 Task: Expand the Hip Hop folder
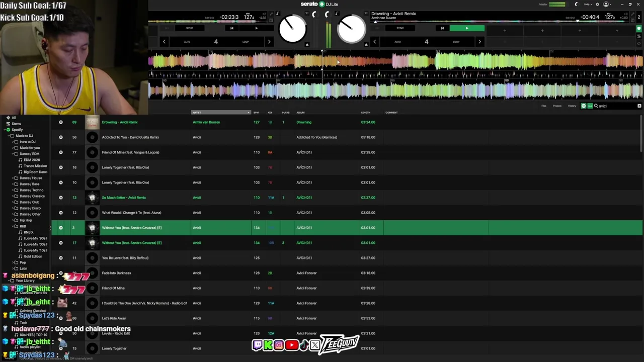click(x=13, y=220)
